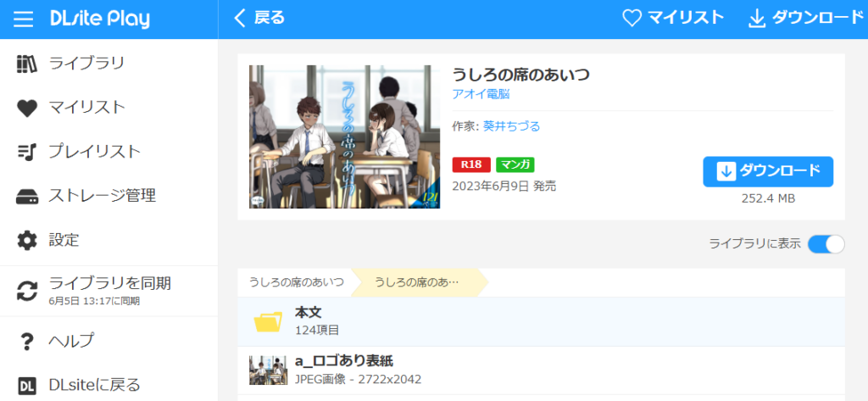Open the アオイ電脳 circle link
Screen dimensions: 868x401
[x=481, y=94]
